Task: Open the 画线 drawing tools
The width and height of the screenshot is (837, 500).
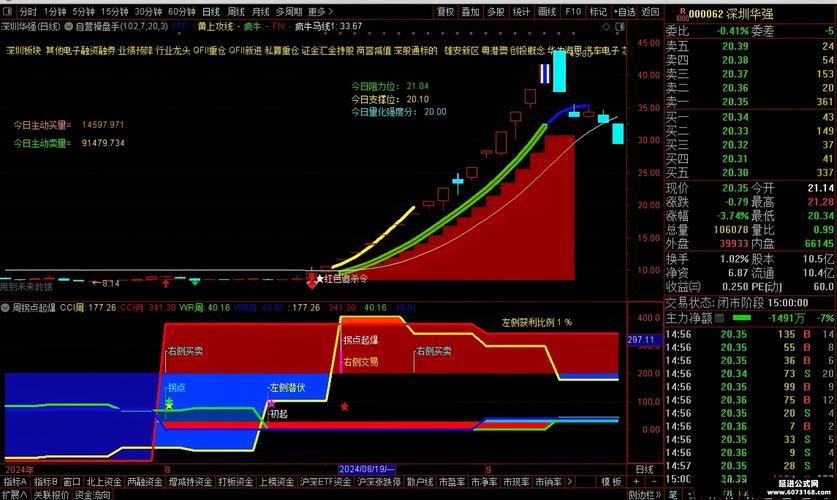Action: (x=547, y=11)
